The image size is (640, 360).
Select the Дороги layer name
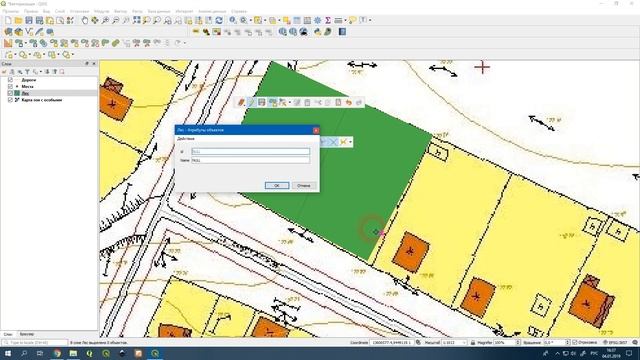tap(29, 80)
